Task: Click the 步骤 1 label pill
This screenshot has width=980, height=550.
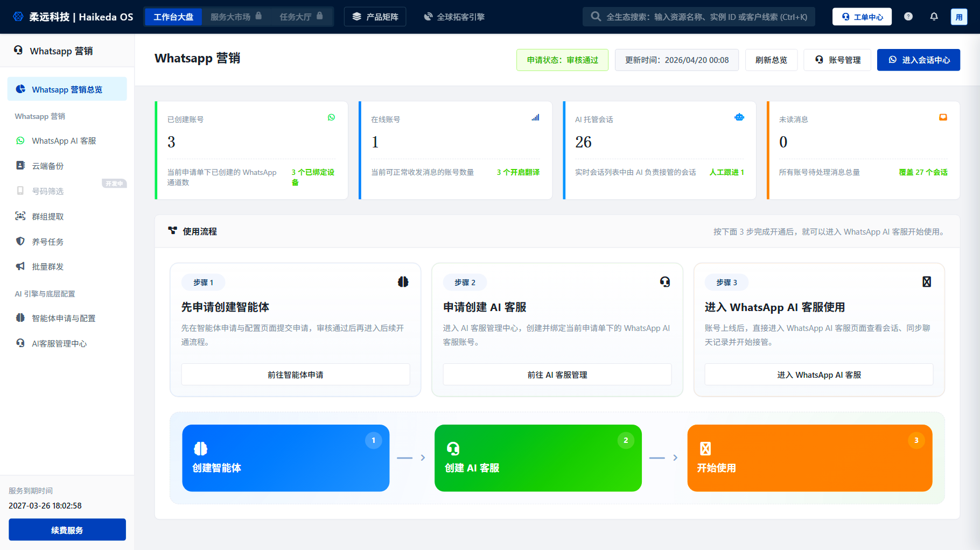Action: (204, 282)
